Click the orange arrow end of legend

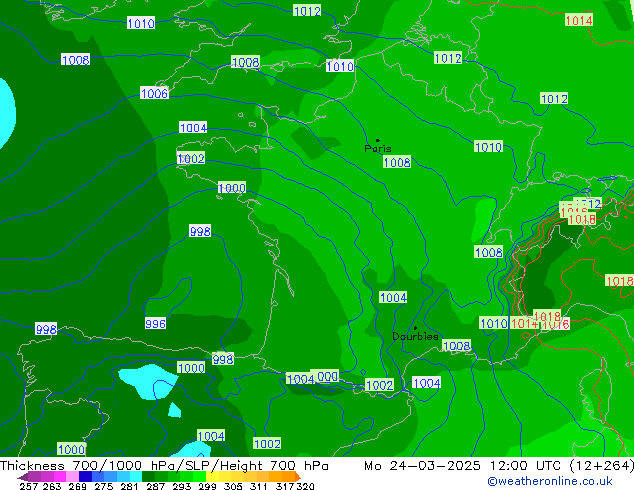point(298,476)
